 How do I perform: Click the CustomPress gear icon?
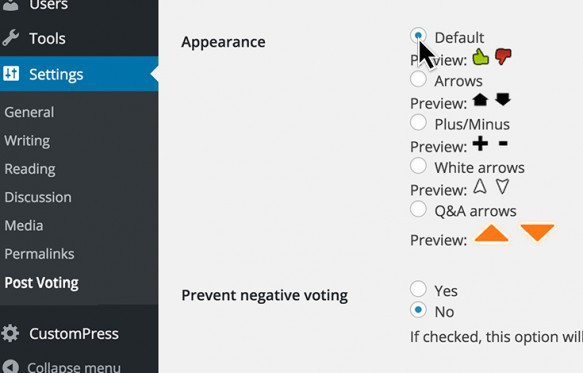coord(10,333)
